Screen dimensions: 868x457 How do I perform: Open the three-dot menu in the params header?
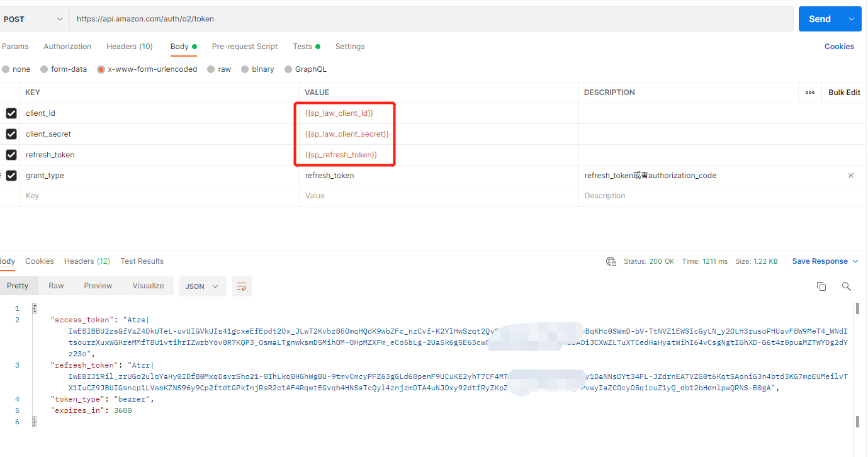tap(809, 92)
